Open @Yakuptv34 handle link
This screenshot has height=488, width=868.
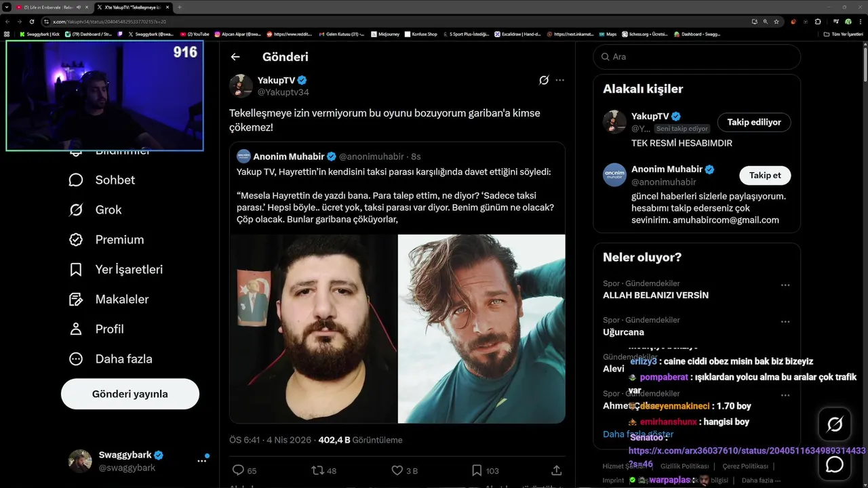pyautogui.click(x=283, y=92)
